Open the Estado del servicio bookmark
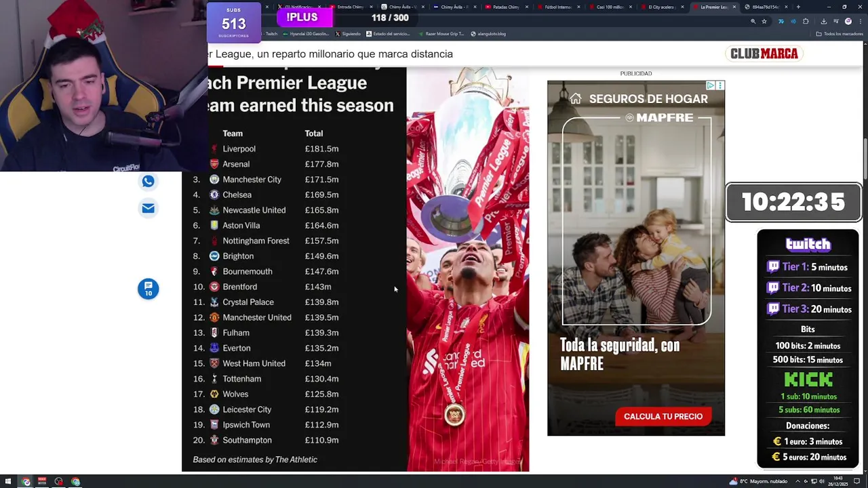 (x=389, y=34)
